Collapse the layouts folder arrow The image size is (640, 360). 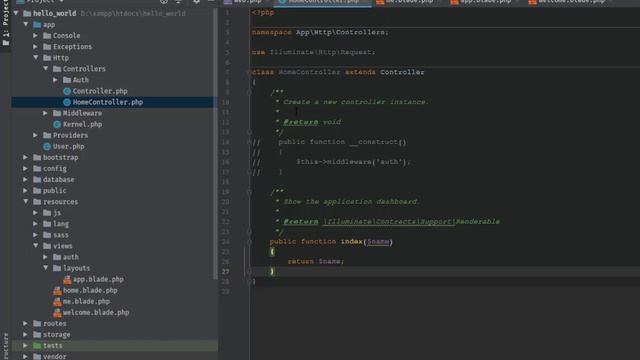pos(46,268)
